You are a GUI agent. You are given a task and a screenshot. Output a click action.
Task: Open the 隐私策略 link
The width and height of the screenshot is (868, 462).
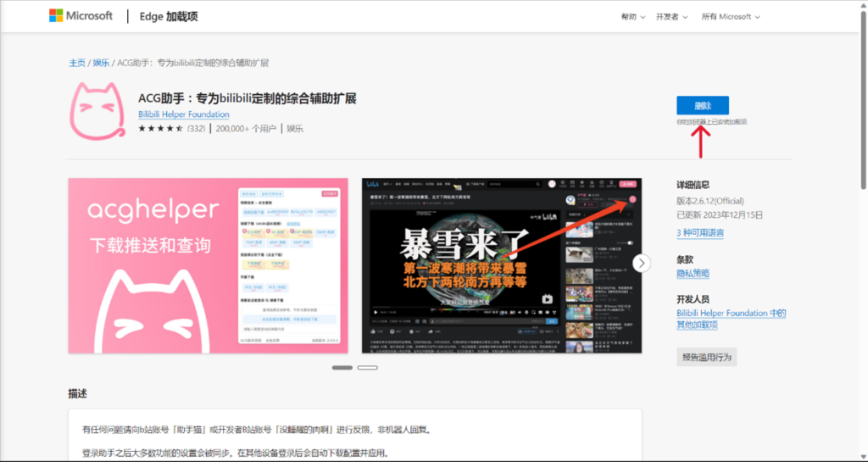point(693,273)
